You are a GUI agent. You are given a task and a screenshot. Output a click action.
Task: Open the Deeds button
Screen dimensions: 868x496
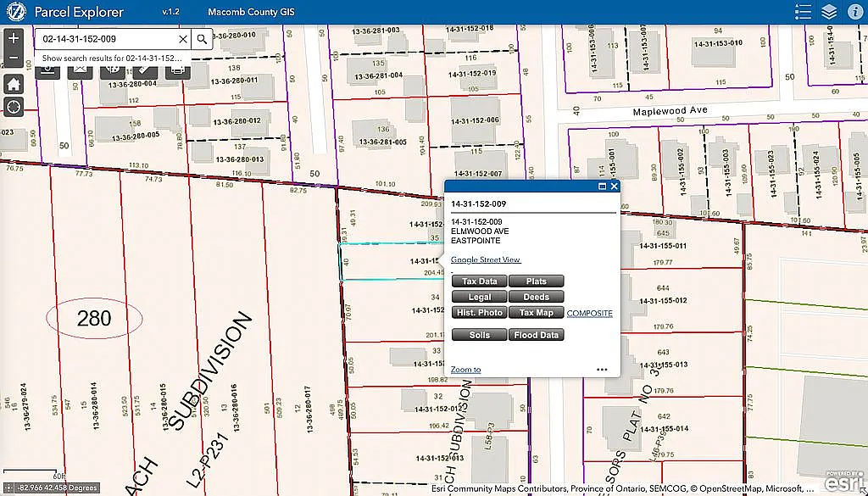tap(536, 298)
